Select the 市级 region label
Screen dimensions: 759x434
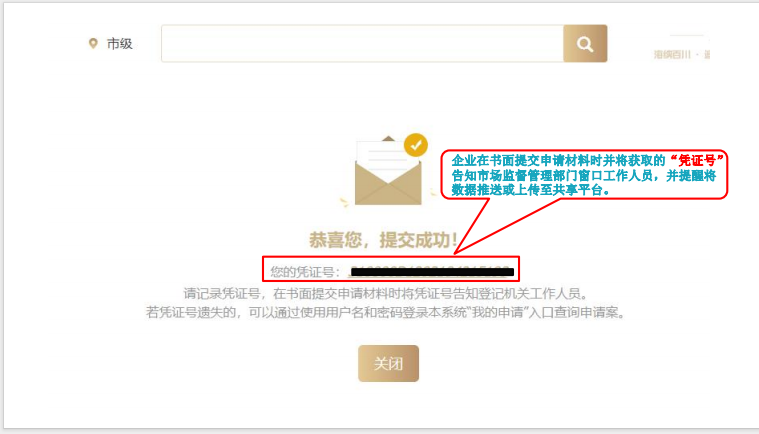click(120, 44)
